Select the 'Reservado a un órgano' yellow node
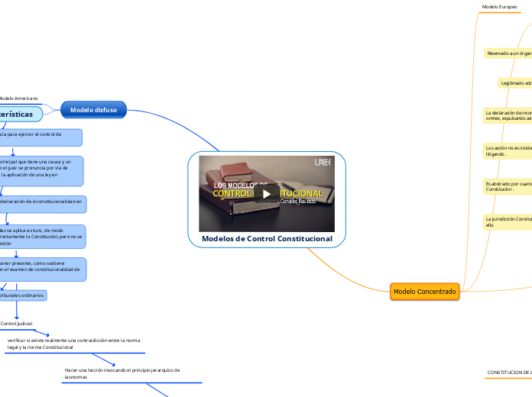This screenshot has height=397, width=532. pos(508,53)
